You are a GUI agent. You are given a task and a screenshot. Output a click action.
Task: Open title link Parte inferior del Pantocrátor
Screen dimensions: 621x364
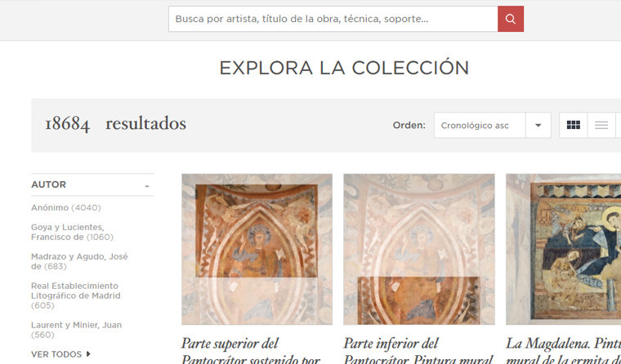(418, 351)
